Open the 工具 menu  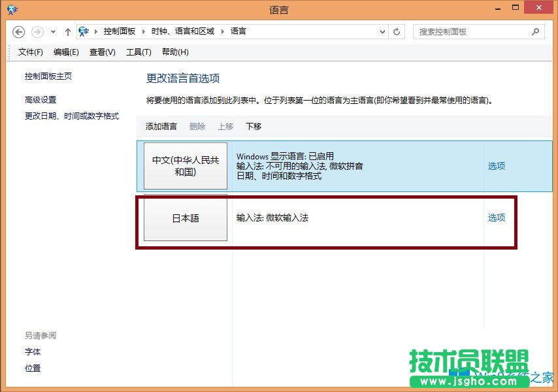pos(138,52)
